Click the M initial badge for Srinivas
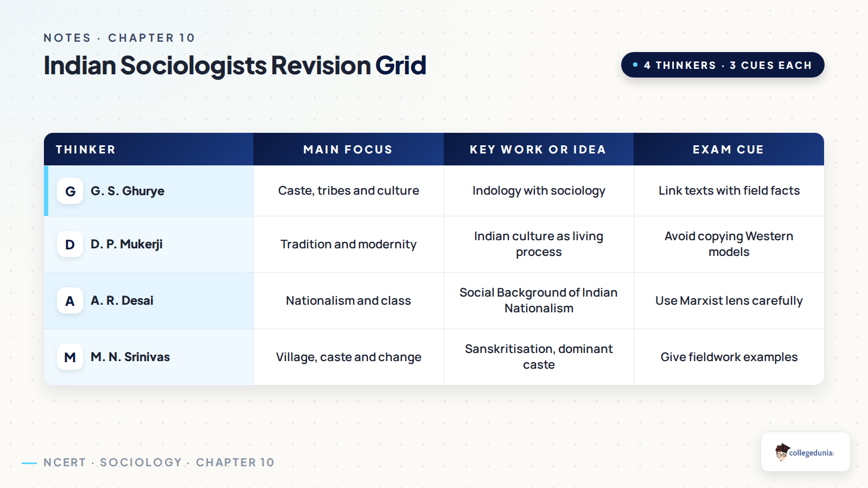868x488 pixels. click(x=70, y=357)
